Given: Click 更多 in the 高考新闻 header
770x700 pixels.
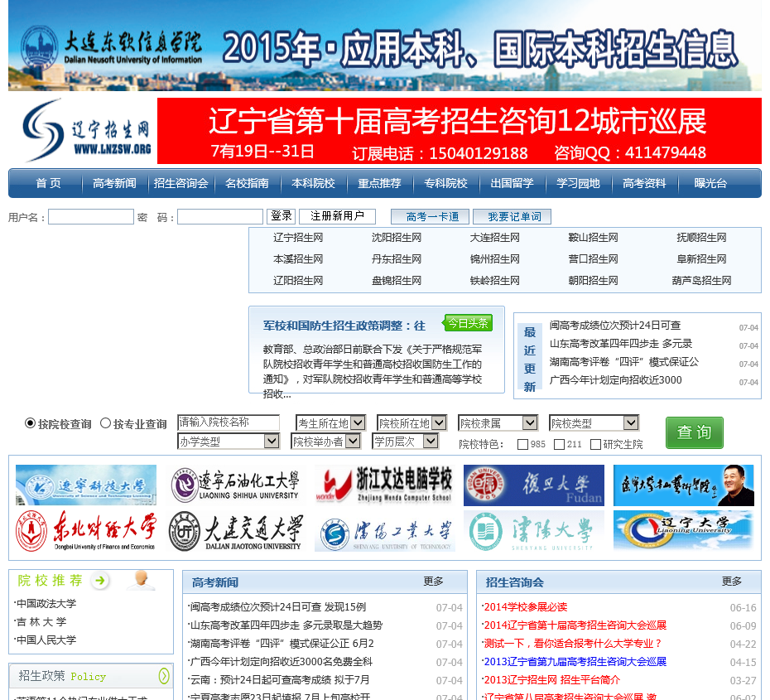Looking at the screenshot, I should [x=434, y=581].
